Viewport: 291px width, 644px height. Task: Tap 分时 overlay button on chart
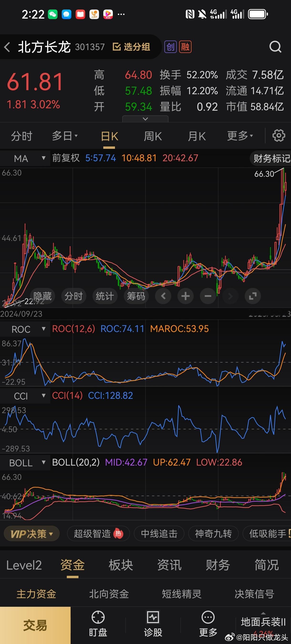pos(74,296)
